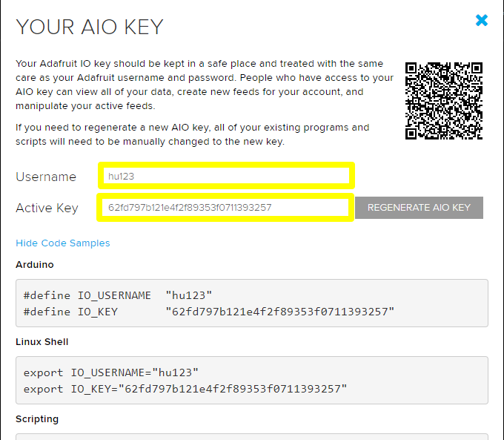Click the paragraph about keeping the key safe
Screen dimensions: 504x440
coord(204,85)
